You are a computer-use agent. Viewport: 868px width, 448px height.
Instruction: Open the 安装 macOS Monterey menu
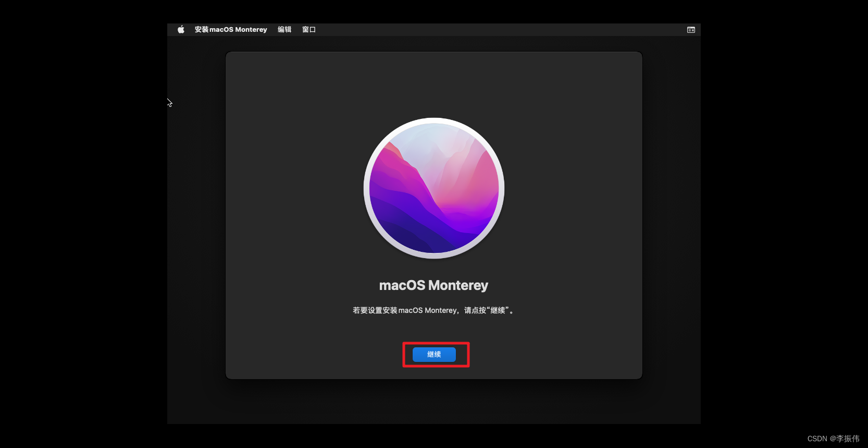[x=231, y=30]
